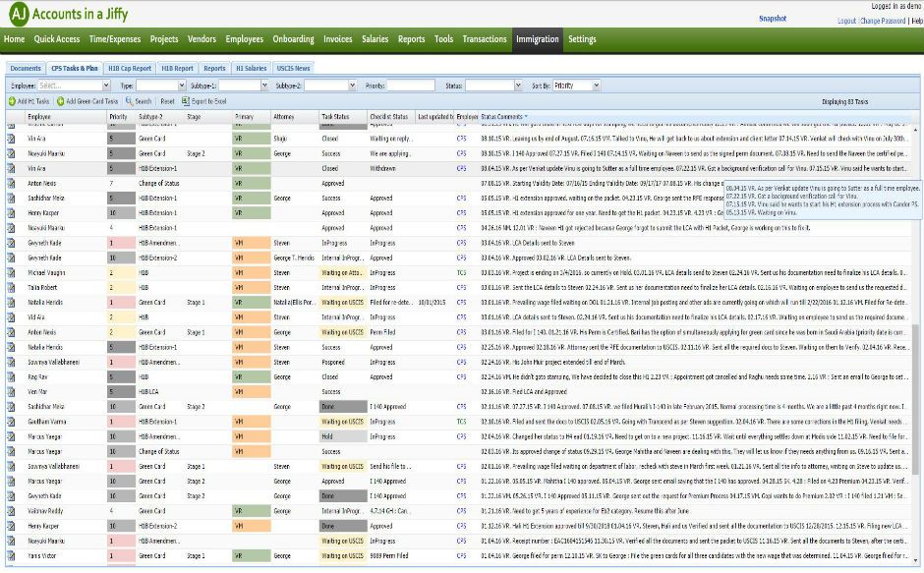The image size is (924, 573).
Task: Switch to the H1 Salaries tab
Action: coord(251,69)
